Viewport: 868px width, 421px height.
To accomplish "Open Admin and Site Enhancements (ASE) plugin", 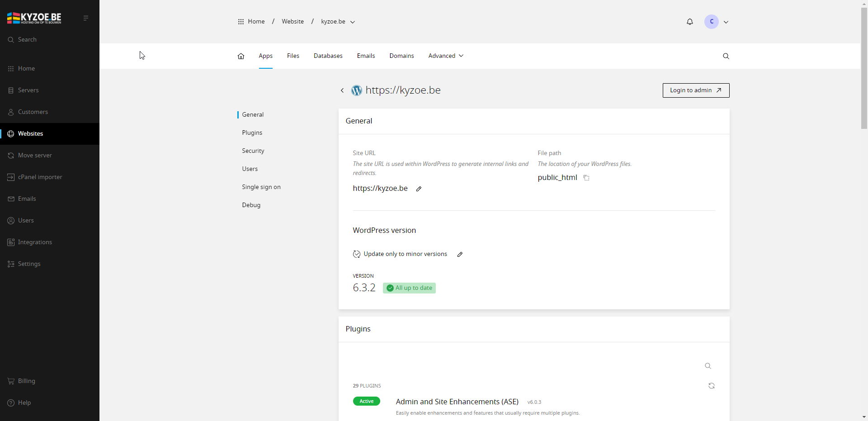I will tap(457, 402).
